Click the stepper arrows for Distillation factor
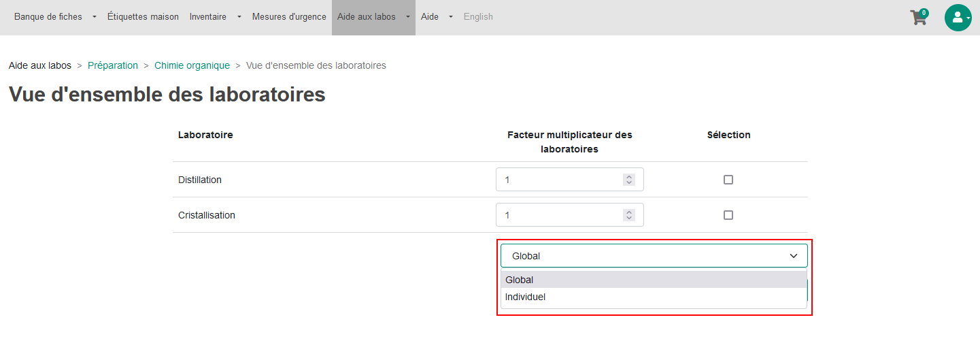The width and height of the screenshot is (980, 341). tap(629, 180)
